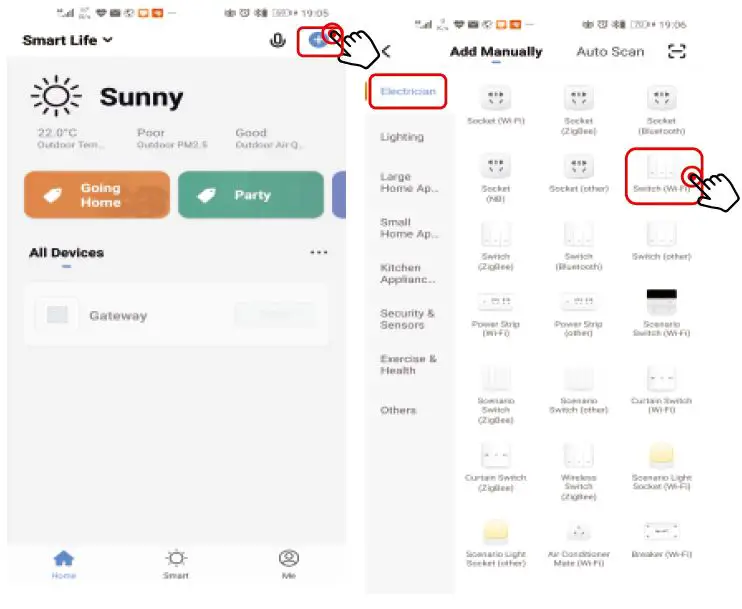The height and width of the screenshot is (609, 742).
Task: Open the Me profile tab
Action: point(289,565)
